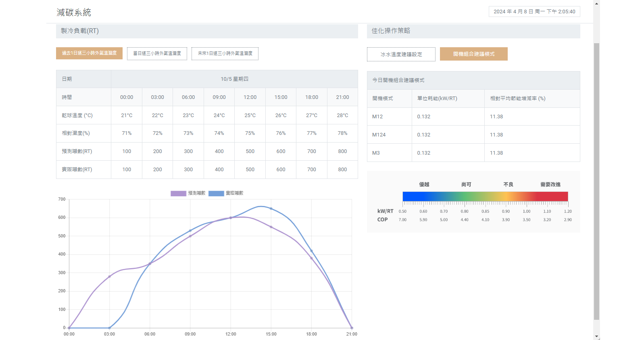644x340 pixels.
Task: Select the M12 mode row
Action: pyautogui.click(x=473, y=117)
